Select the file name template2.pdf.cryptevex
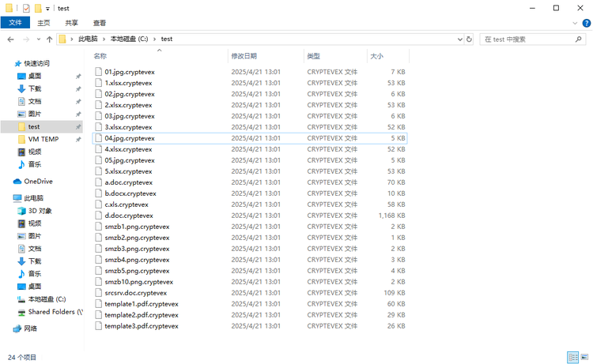The height and width of the screenshot is (364, 593). [142, 315]
